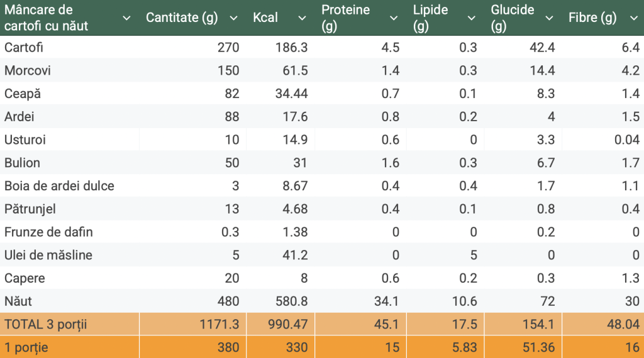Image resolution: width=644 pixels, height=358 pixels.
Task: Open the Lipide (g) column dropdown
Action: 472,18
